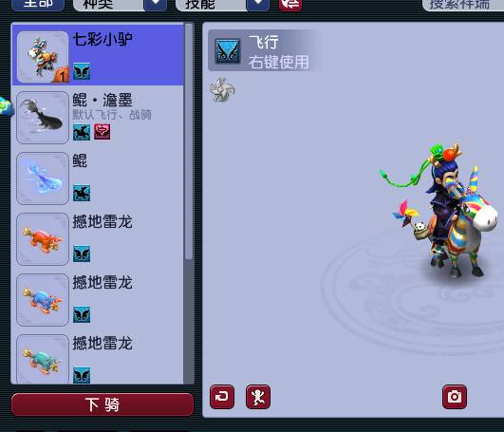The height and width of the screenshot is (432, 504).
Task: Click the 飞行 skill icon in detail panel
Action: coord(228,50)
